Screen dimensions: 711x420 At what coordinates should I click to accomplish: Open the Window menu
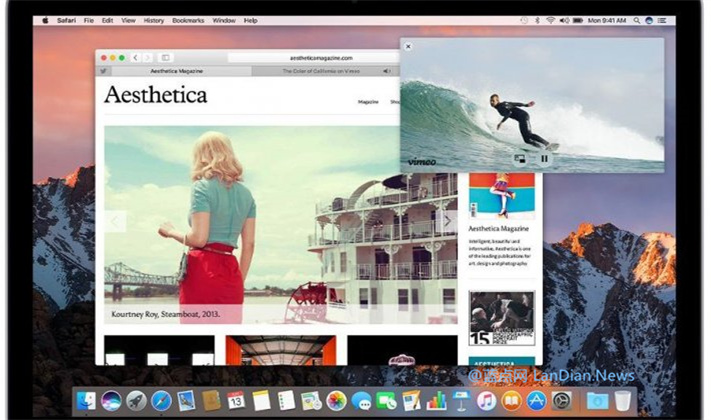(x=224, y=20)
